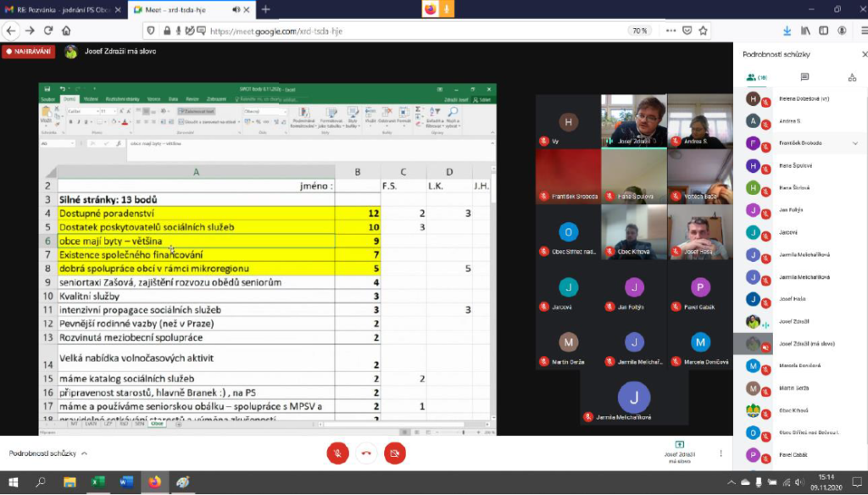The image size is (868, 495).
Task: Click the Bold button in the shared Excel ribbon
Action: pyautogui.click(x=71, y=122)
